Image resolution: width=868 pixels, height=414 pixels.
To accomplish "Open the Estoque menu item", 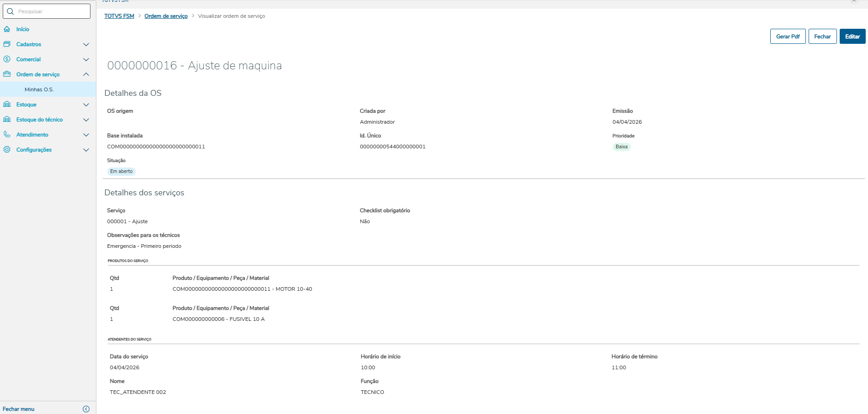I will [26, 105].
